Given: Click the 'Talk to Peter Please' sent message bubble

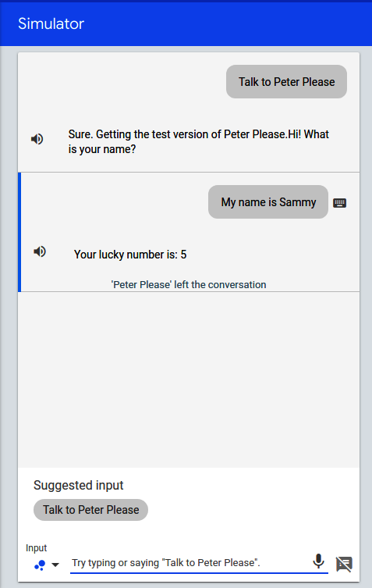Looking at the screenshot, I should (x=286, y=82).
